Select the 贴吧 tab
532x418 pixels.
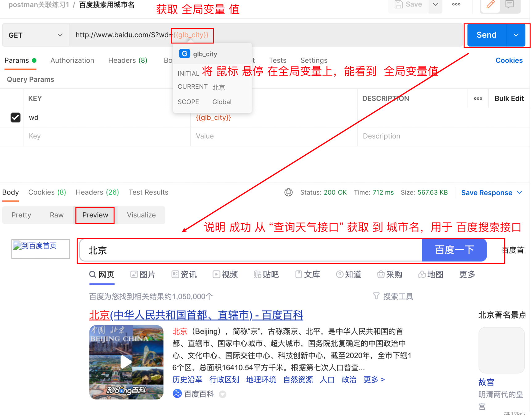(266, 274)
